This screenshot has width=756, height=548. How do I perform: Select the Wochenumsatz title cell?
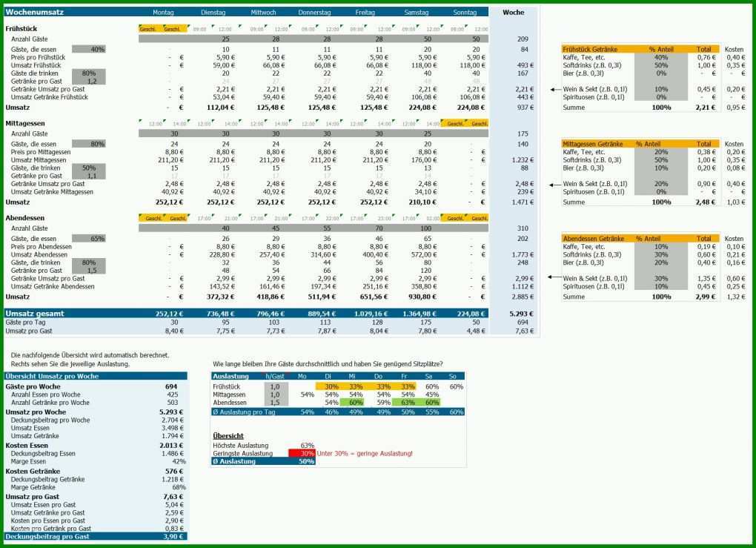(x=35, y=12)
